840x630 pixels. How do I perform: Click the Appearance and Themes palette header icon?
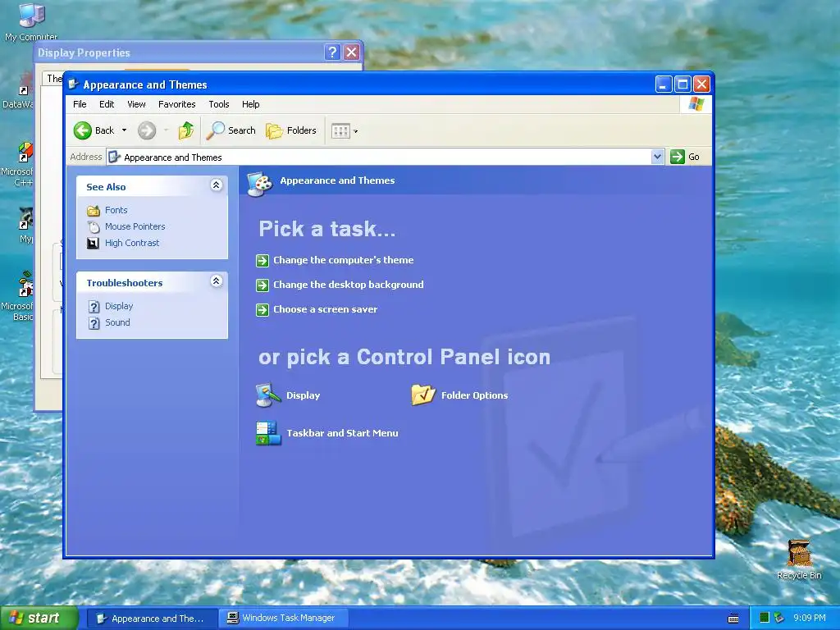click(x=260, y=184)
